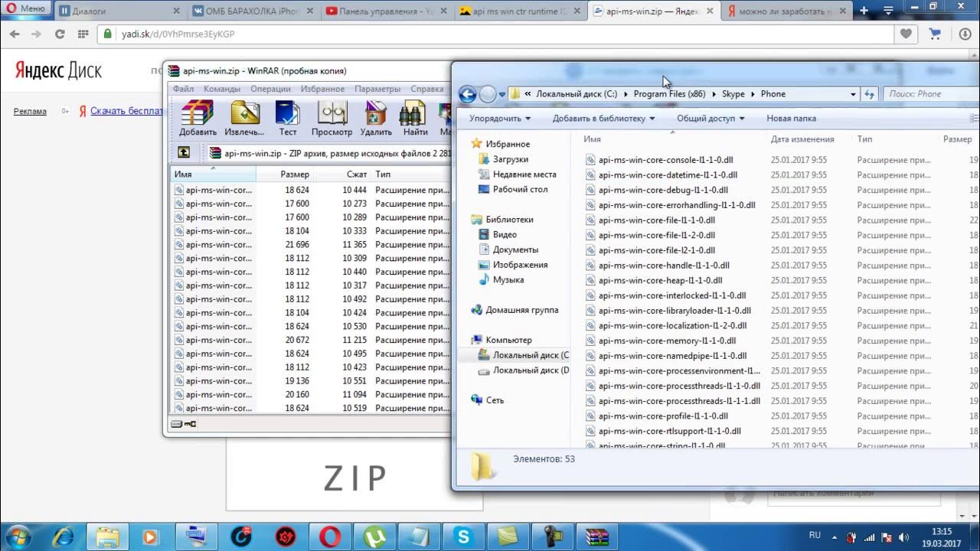Switch to the ОМБ БАРАХОЛКА tab
Screen dimensions: 980x551
coord(253,11)
